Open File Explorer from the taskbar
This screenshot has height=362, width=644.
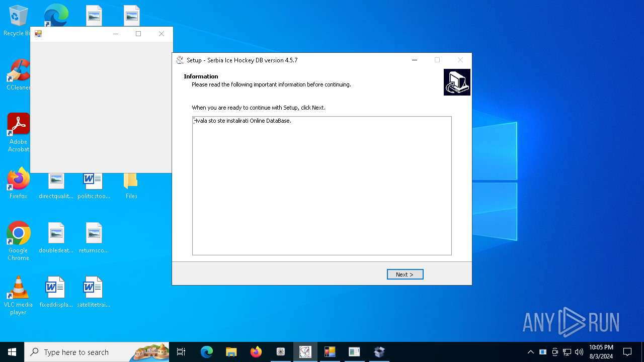[x=231, y=352]
